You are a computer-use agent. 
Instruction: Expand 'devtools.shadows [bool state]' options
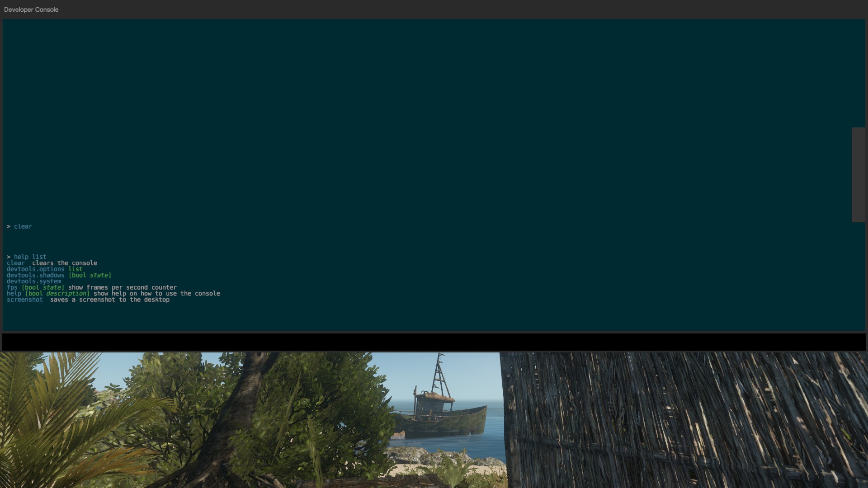[x=59, y=275]
